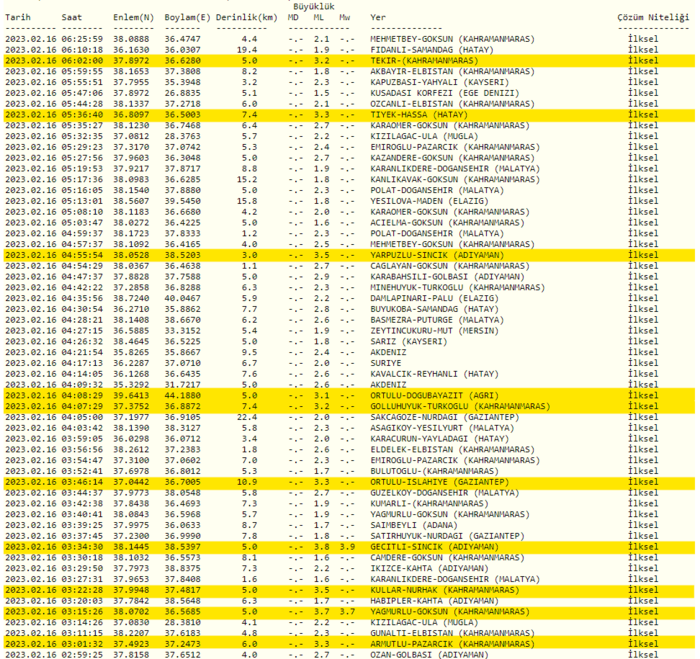Click DAMLAPINARI-PALU (ELAZIG) entry
This screenshot has width=700, height=659.
434,298
